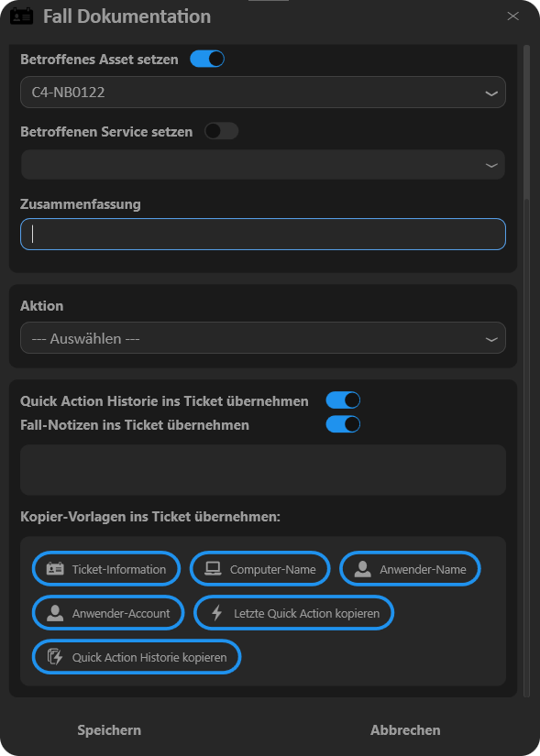The height and width of the screenshot is (756, 540).
Task: Click the lightning icon for Letzte Quick Action
Action: (x=216, y=613)
